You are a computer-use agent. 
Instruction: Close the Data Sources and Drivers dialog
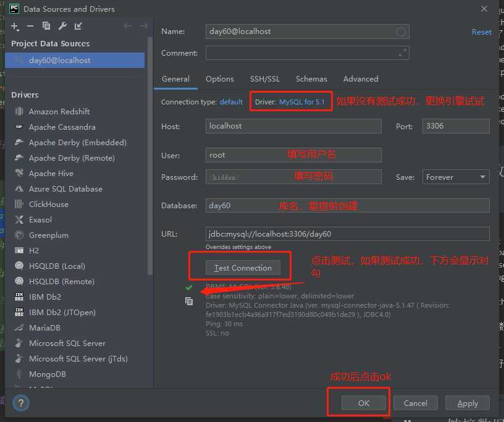pyautogui.click(x=484, y=9)
